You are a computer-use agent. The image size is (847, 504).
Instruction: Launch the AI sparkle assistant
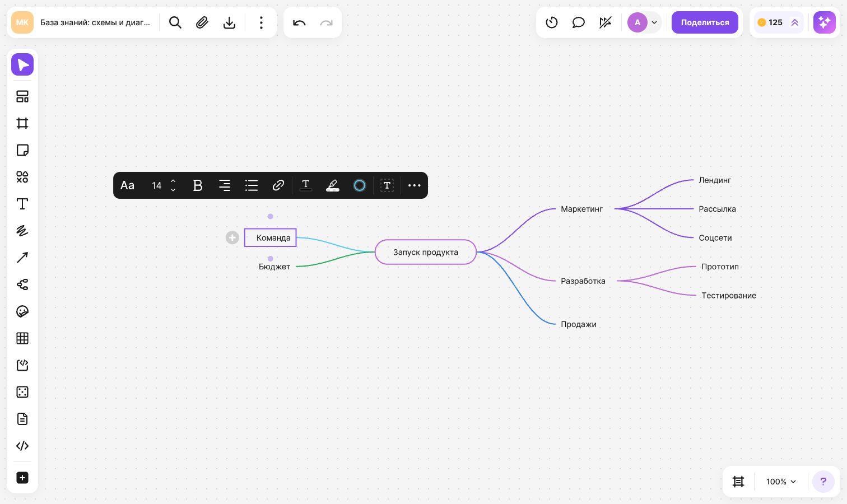[x=825, y=22]
